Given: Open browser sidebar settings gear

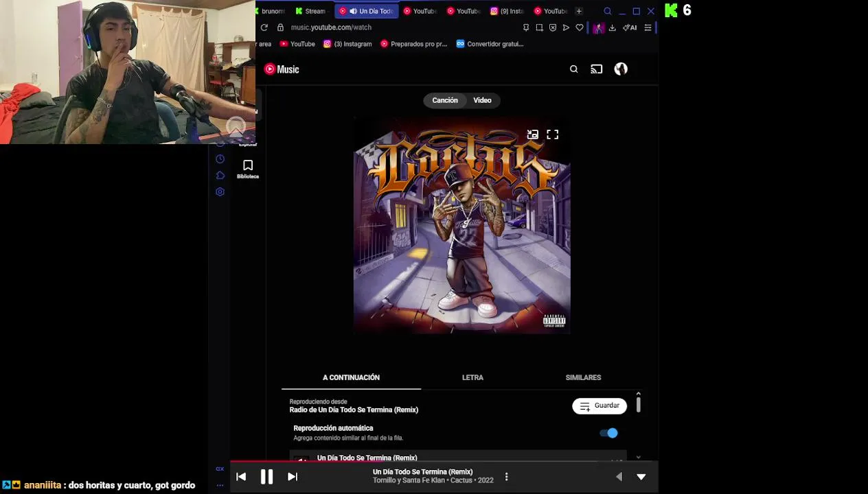Looking at the screenshot, I should point(220,192).
